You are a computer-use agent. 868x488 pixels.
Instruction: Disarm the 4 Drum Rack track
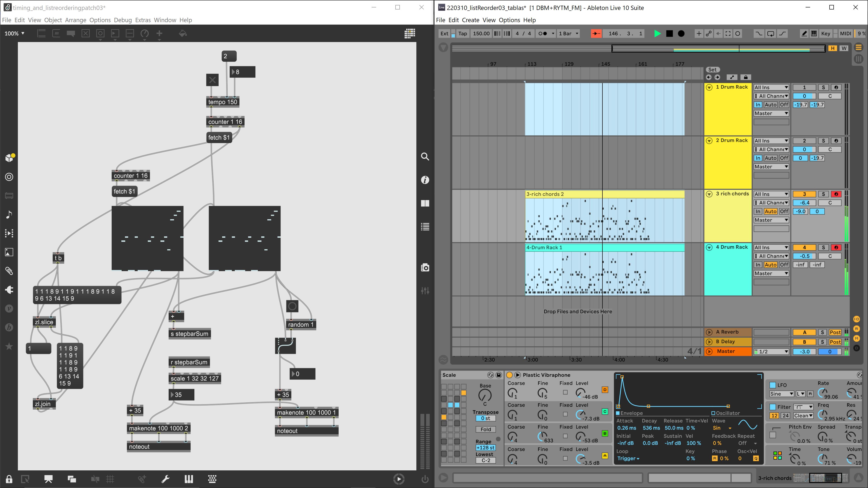click(x=836, y=248)
